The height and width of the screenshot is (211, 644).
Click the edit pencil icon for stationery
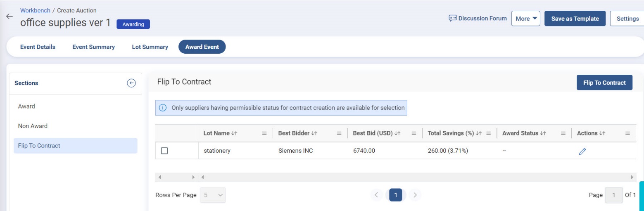pos(582,151)
